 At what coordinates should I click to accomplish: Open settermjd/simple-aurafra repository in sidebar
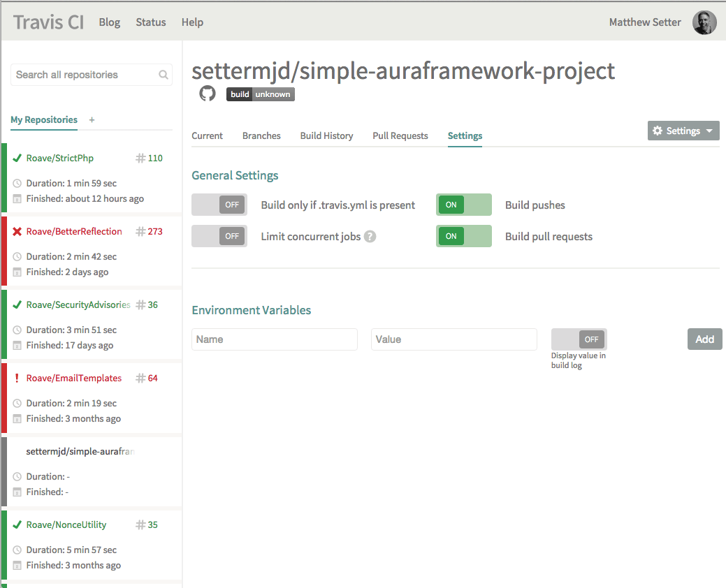pos(80,452)
